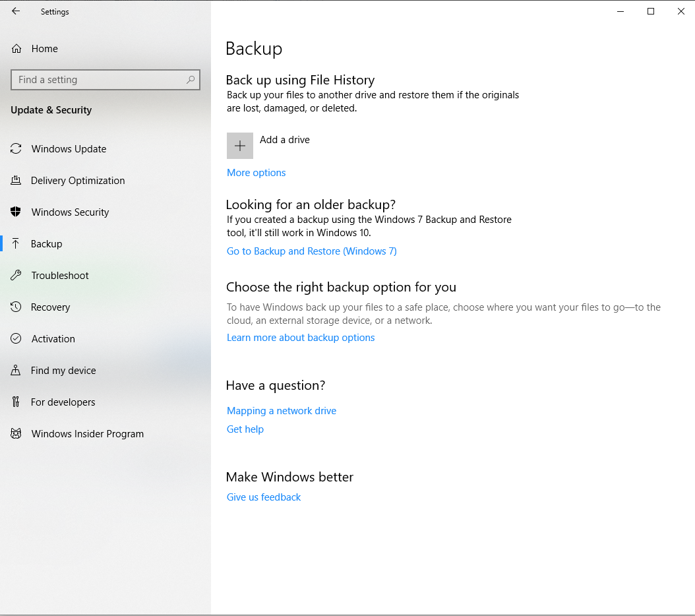Click the search magnifier icon

(x=191, y=80)
